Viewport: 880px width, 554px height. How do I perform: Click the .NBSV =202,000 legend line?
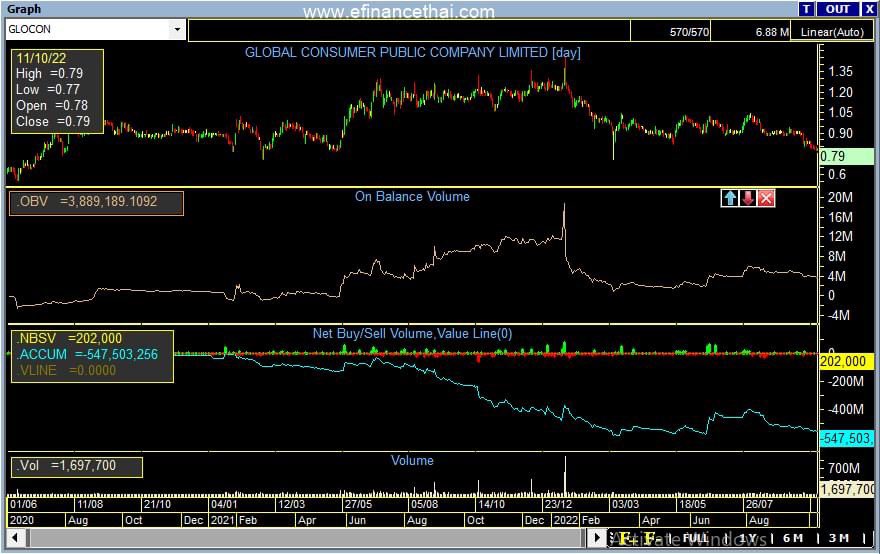coord(69,338)
